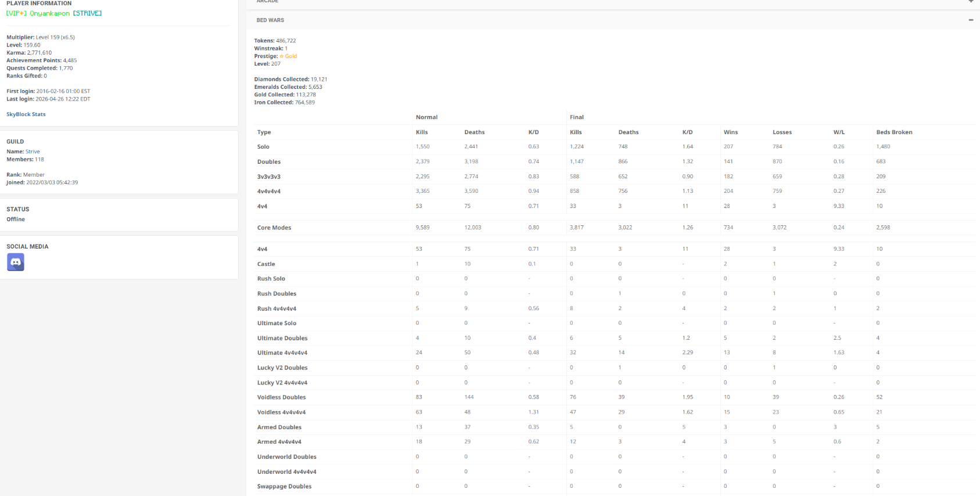Select the Quests Completed value 1,770

pos(66,68)
